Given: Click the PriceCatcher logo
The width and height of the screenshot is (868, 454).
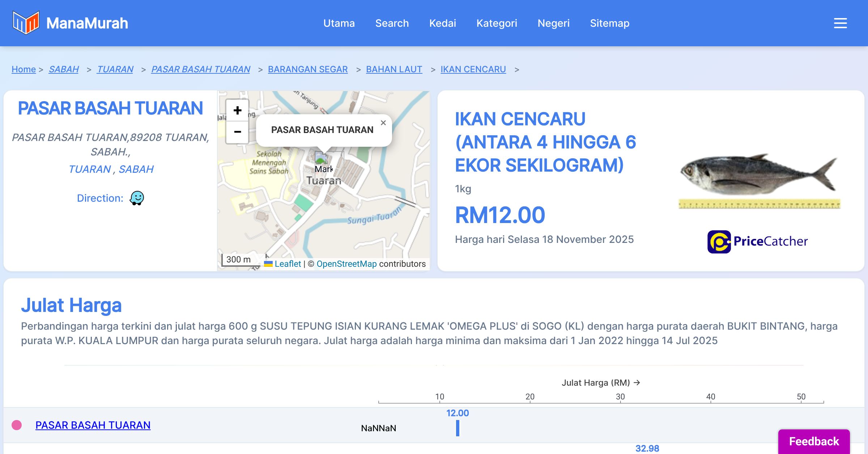Looking at the screenshot, I should pos(757,241).
